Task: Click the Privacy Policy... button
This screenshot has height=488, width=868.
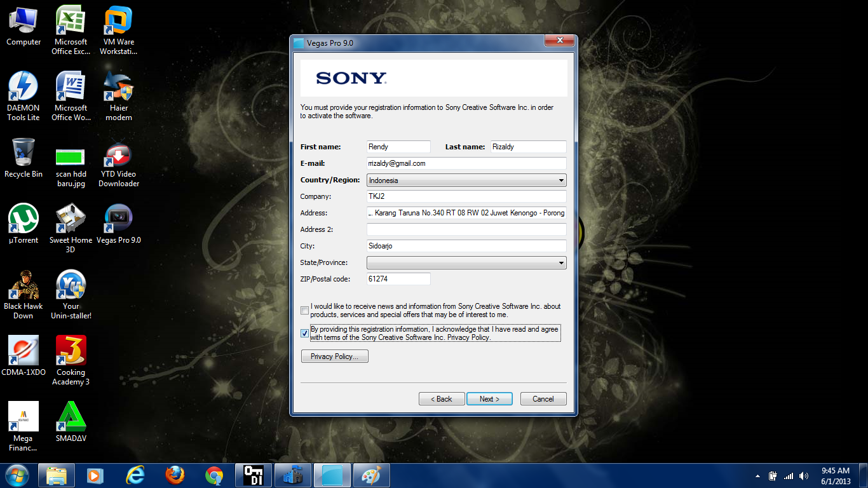Action: 335,356
